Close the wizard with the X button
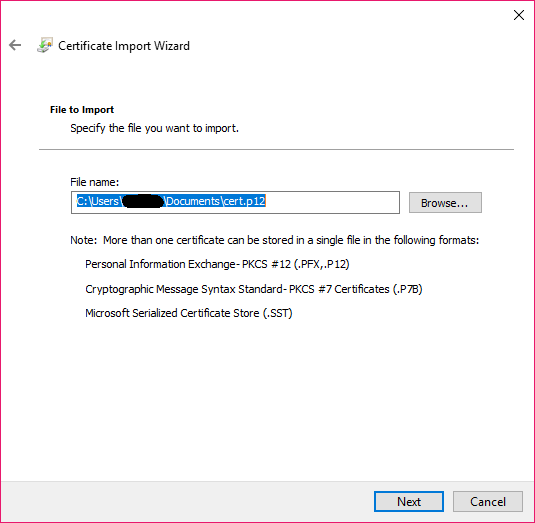The image size is (535, 523). tap(519, 15)
